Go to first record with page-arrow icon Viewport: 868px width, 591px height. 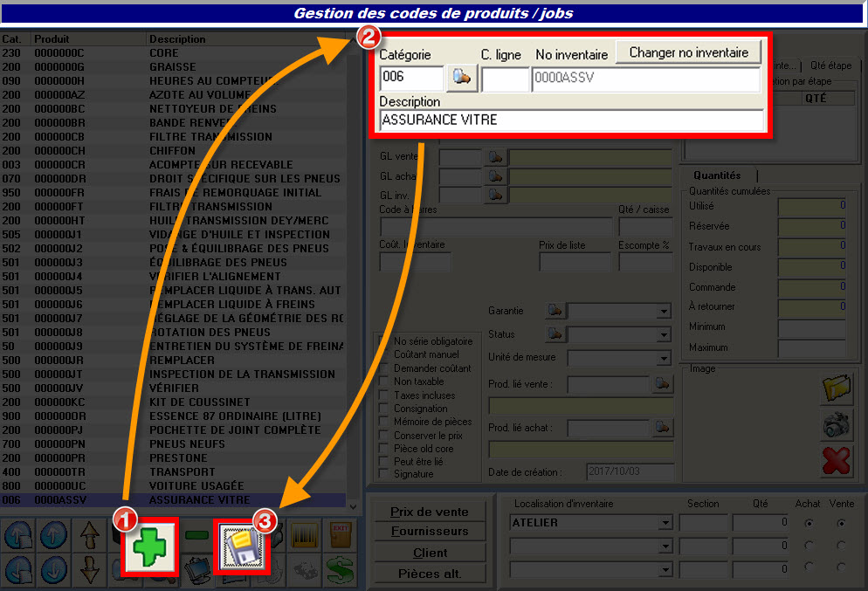coord(19,536)
